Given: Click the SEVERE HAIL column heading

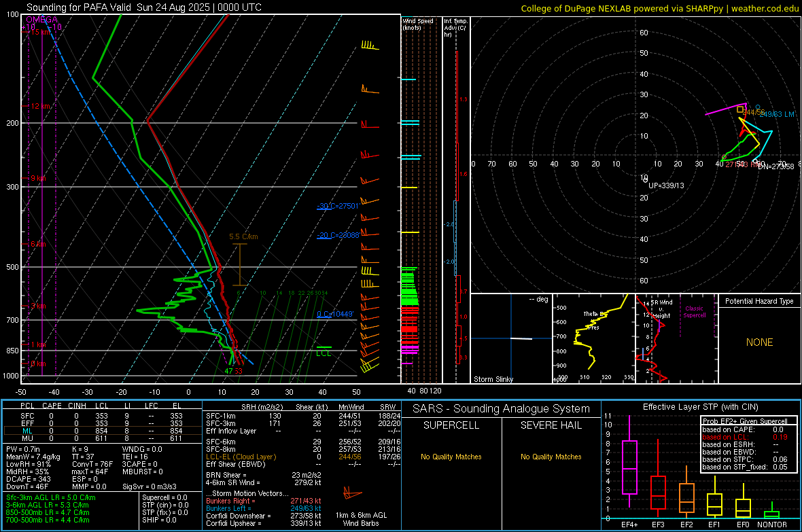Looking at the screenshot, I should pyautogui.click(x=551, y=425).
